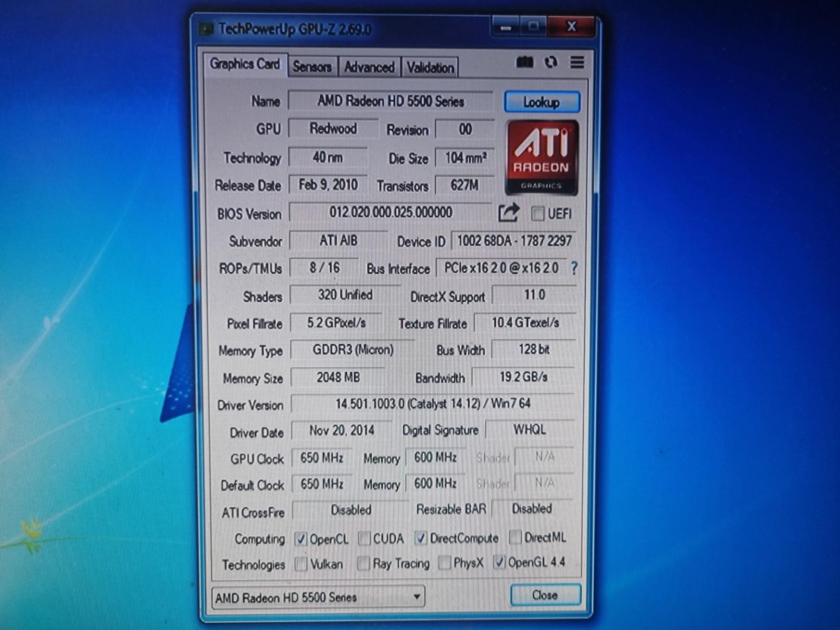Screen dimensions: 840x630
Task: Toggle the Ray Tracing checkbox
Action: pos(363,564)
